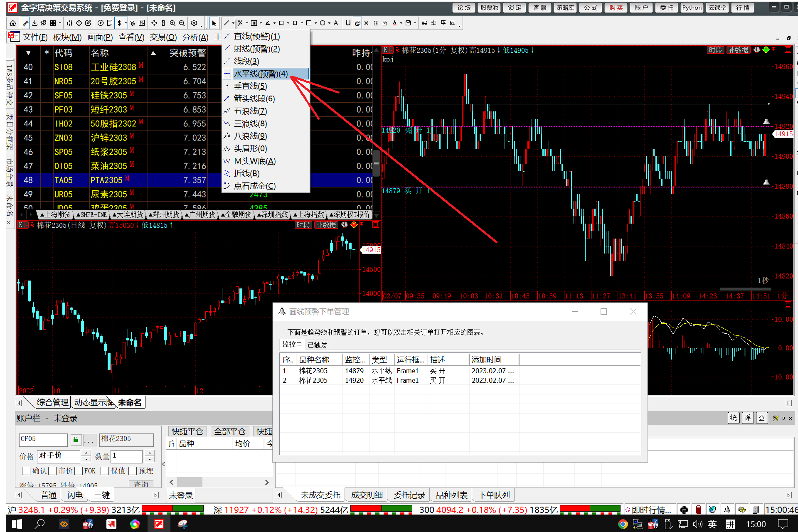The height and width of the screenshot is (532, 798).
Task: Click the zoom out magnifier icon
Action: pos(182,23)
